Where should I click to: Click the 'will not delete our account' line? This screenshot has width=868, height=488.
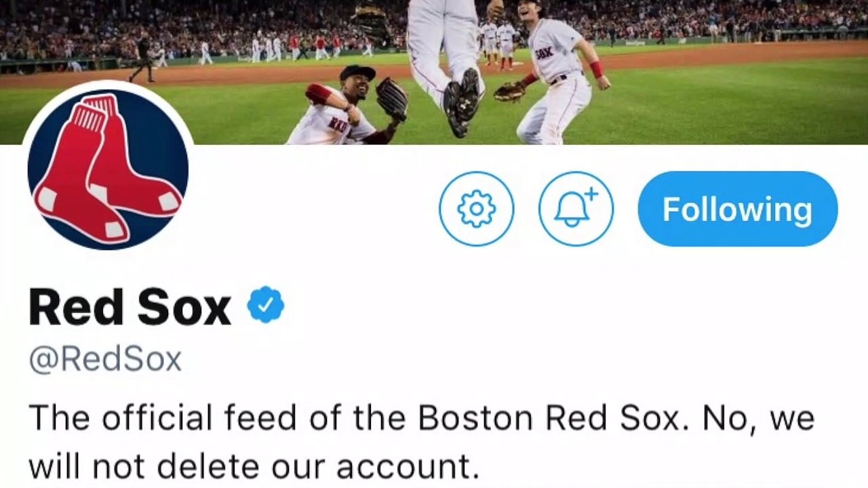pyautogui.click(x=254, y=466)
